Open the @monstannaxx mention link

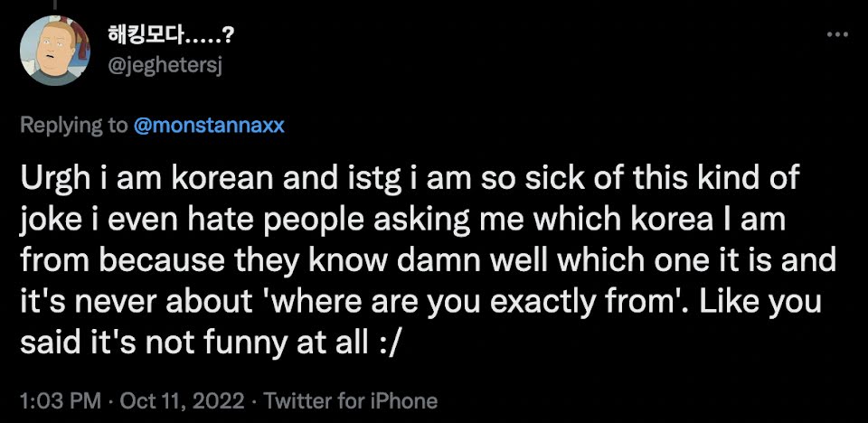coord(209,125)
